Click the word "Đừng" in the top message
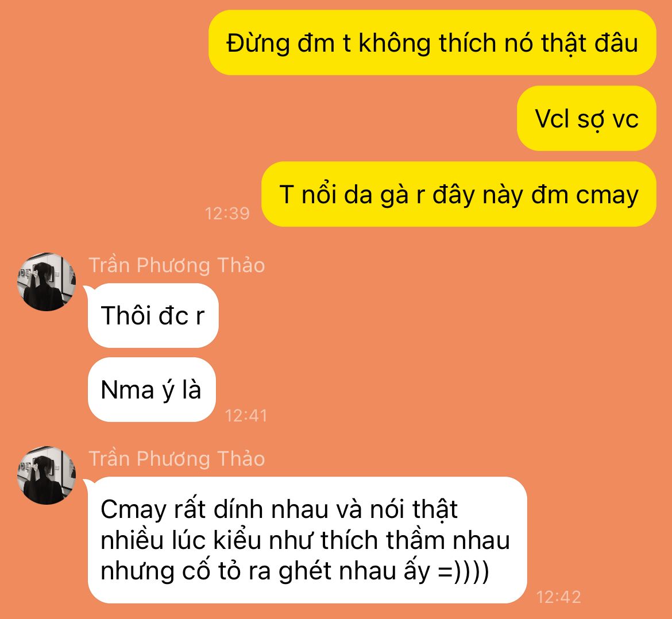The width and height of the screenshot is (672, 619). click(258, 44)
